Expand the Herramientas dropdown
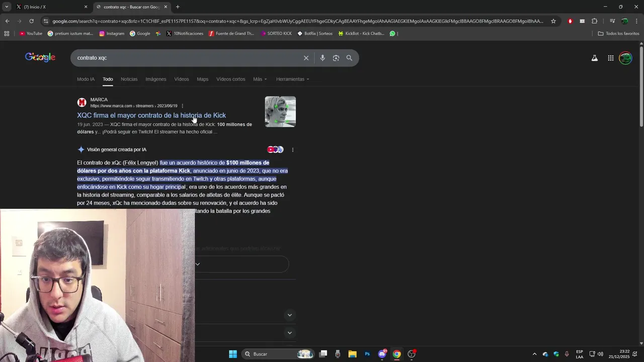 (293, 79)
